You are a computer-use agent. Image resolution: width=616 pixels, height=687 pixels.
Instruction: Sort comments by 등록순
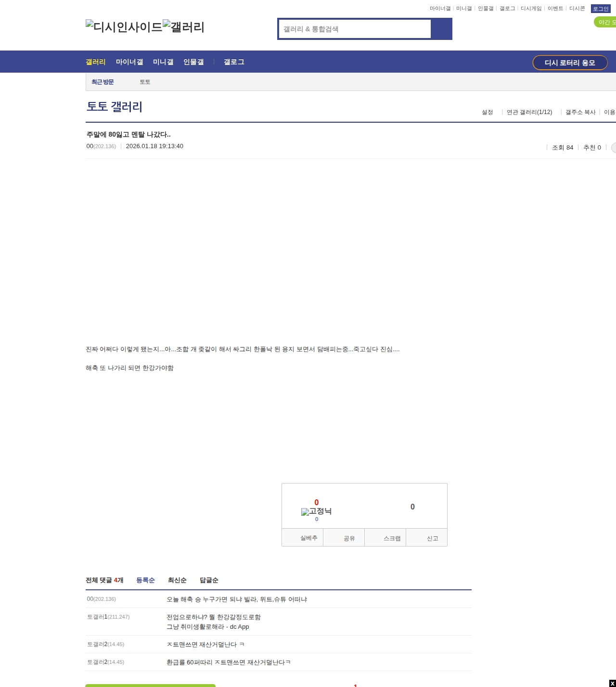coord(145,580)
